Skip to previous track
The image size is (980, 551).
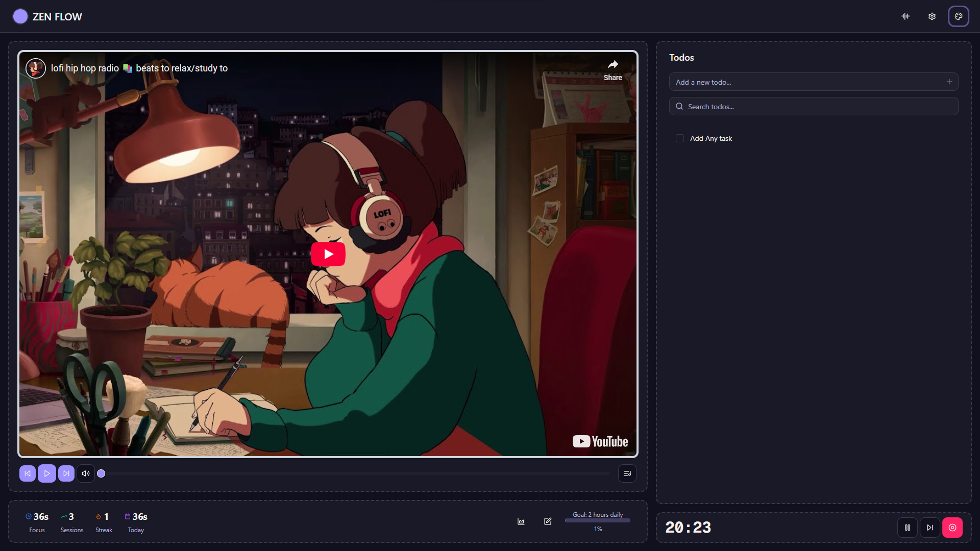point(28,473)
